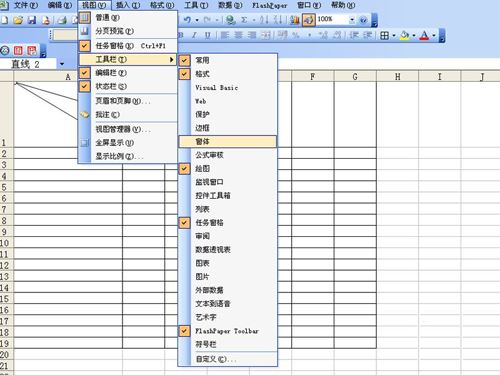This screenshot has height=375, width=500.
Task: Expand the 工具栏 submenu arrow
Action: click(171, 59)
